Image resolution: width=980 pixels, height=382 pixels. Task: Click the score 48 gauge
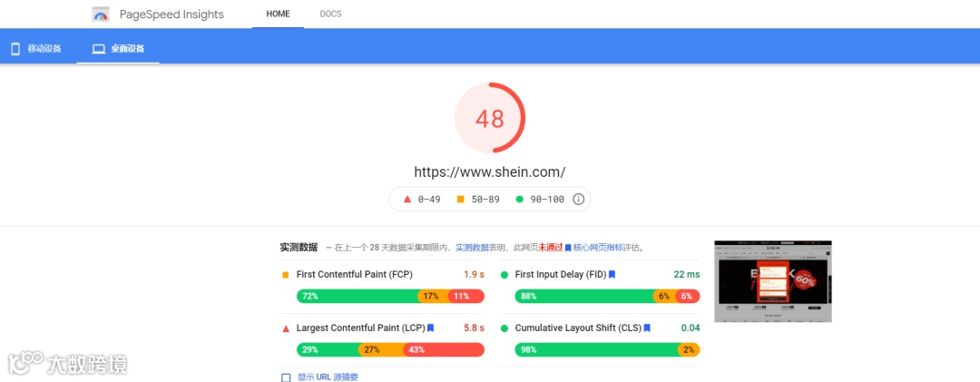489,118
